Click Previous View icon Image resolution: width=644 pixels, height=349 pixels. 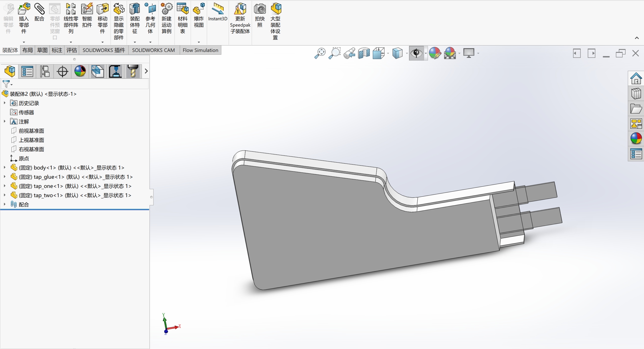point(349,53)
